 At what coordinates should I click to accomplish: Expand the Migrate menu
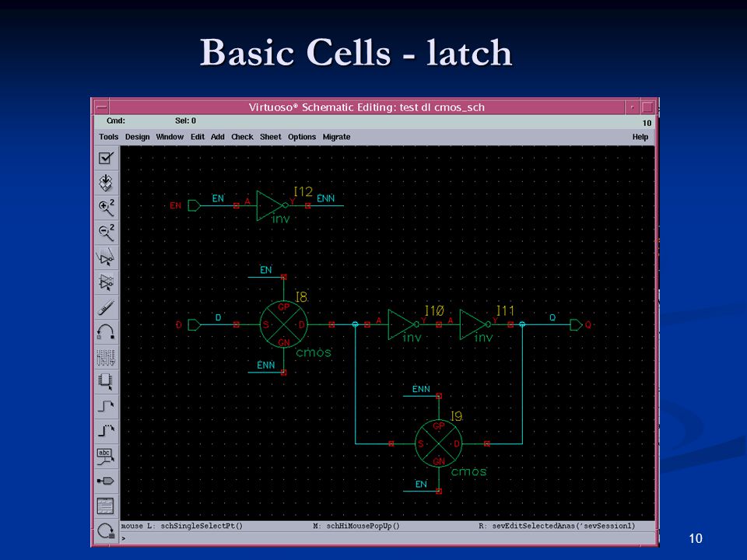pyautogui.click(x=336, y=137)
